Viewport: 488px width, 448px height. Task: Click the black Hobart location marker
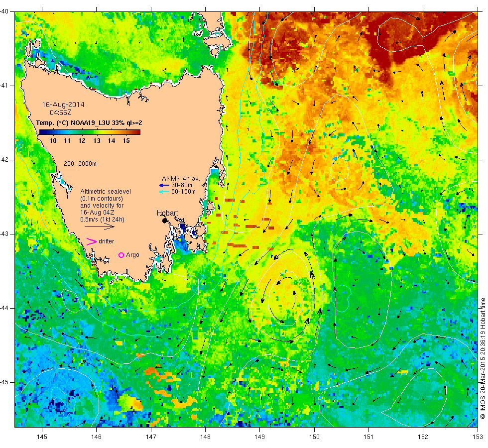point(165,221)
